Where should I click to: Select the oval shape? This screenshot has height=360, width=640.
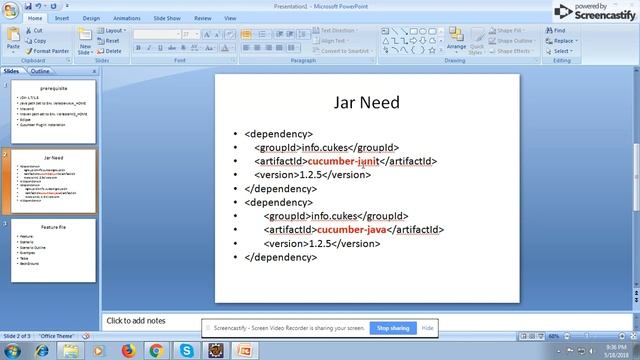[423, 31]
